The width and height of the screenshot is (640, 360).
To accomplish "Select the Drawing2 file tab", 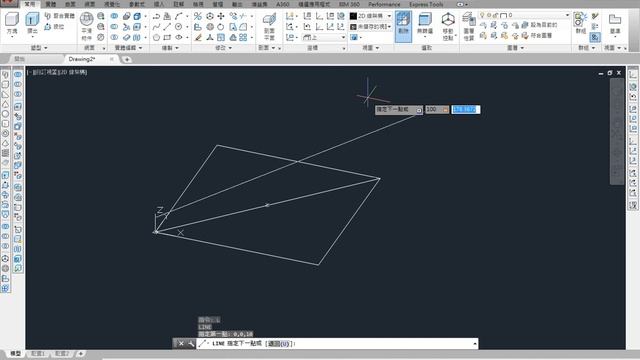I will pos(82,59).
